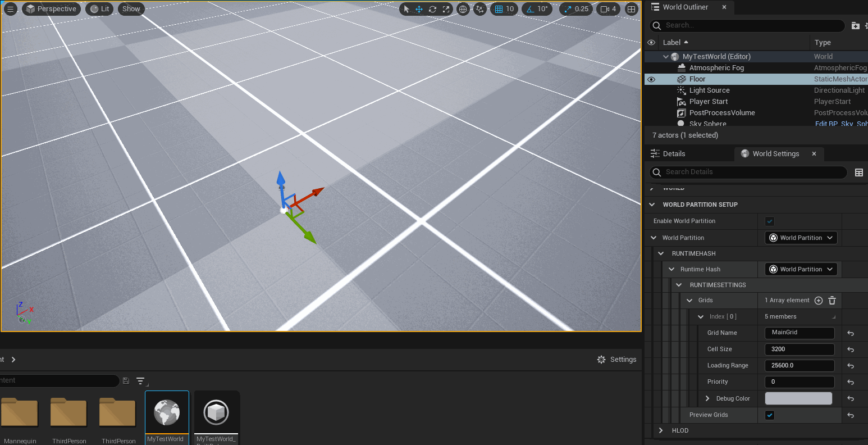
Task: Collapse the WORLD PARTITION SETUP section
Action: pos(652,205)
